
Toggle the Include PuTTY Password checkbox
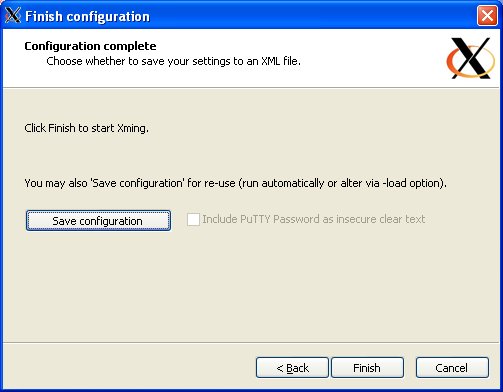(193, 220)
